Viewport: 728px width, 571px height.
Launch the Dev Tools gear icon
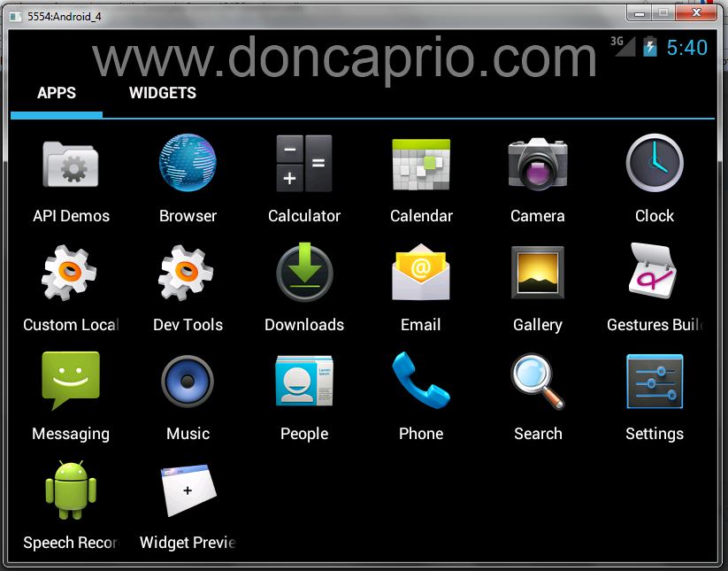[186, 273]
